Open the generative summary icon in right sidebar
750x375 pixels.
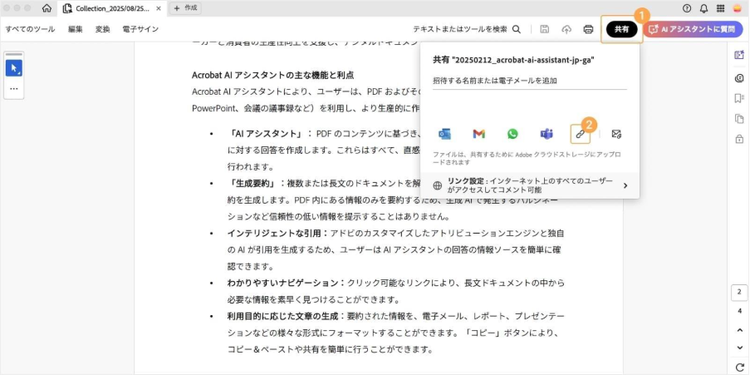click(x=739, y=78)
